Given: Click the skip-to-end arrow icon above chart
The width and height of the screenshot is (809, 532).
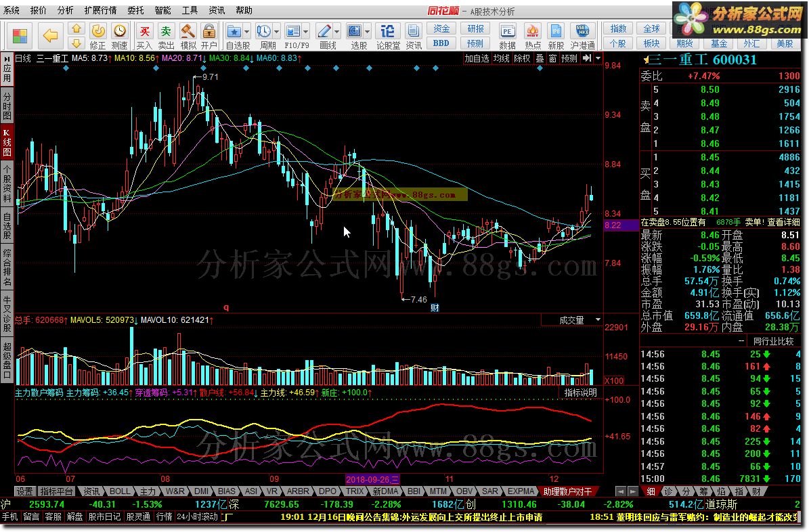Looking at the screenshot, I should [587, 58].
